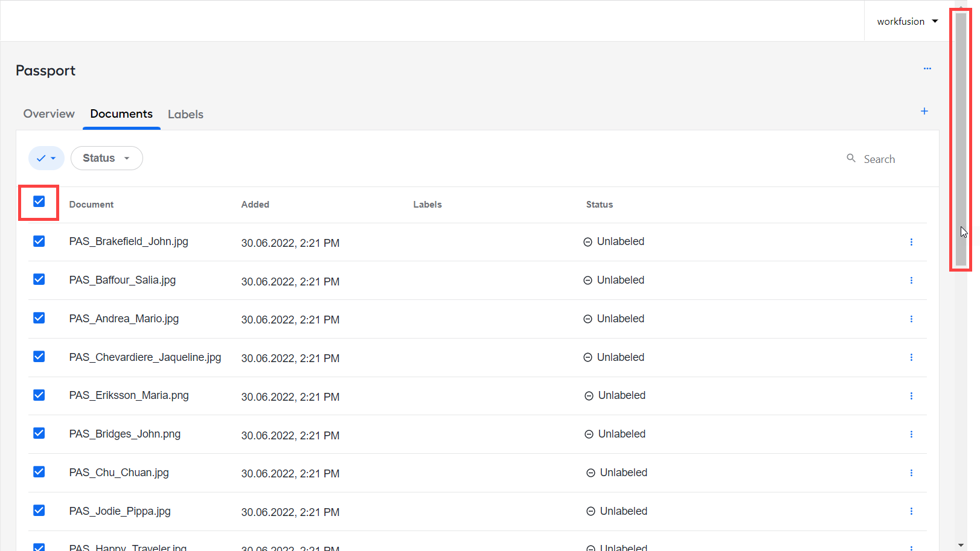Click the scrollbar down arrow
Screen dimensions: 980x551
(961, 545)
